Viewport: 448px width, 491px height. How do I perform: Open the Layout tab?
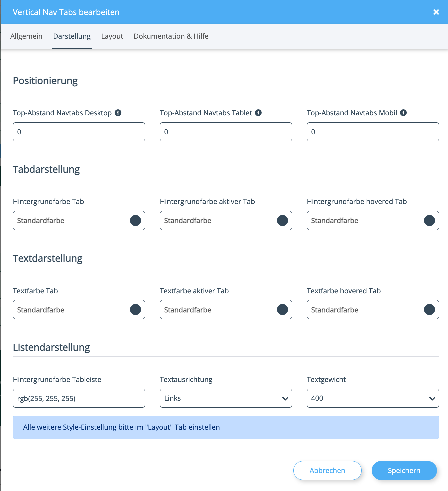point(112,36)
